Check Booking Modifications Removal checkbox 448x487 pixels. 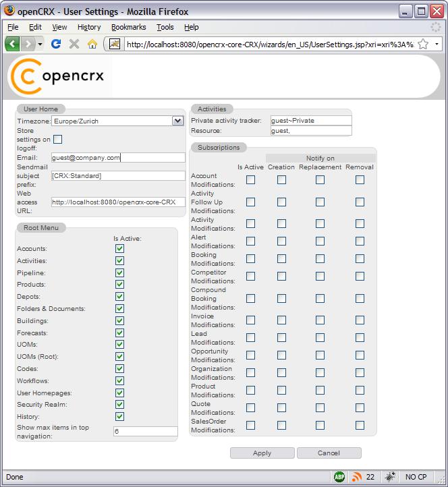[x=360, y=258]
